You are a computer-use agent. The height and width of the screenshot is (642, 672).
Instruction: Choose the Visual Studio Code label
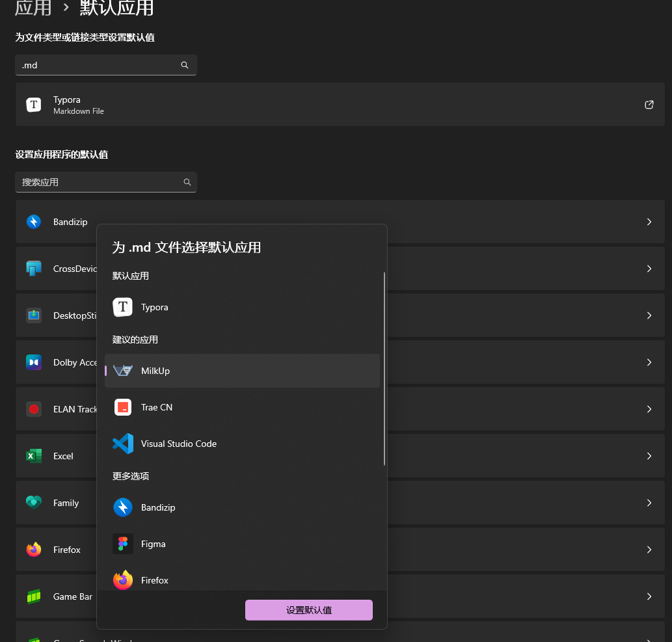pos(179,444)
